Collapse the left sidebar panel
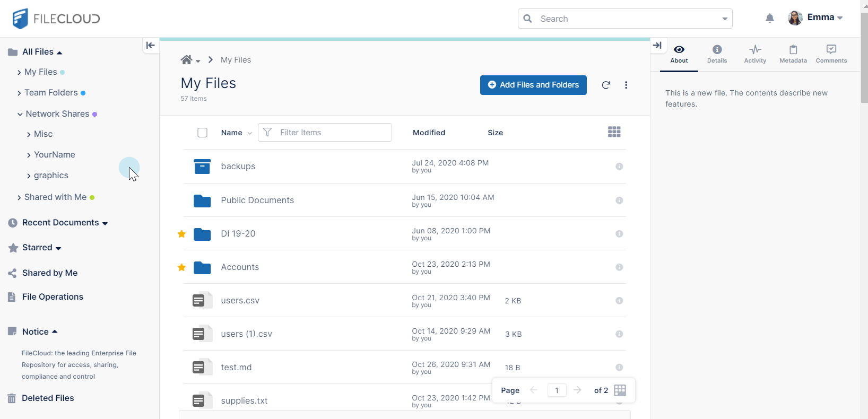Screen dimensions: 868x419 pyautogui.click(x=151, y=46)
